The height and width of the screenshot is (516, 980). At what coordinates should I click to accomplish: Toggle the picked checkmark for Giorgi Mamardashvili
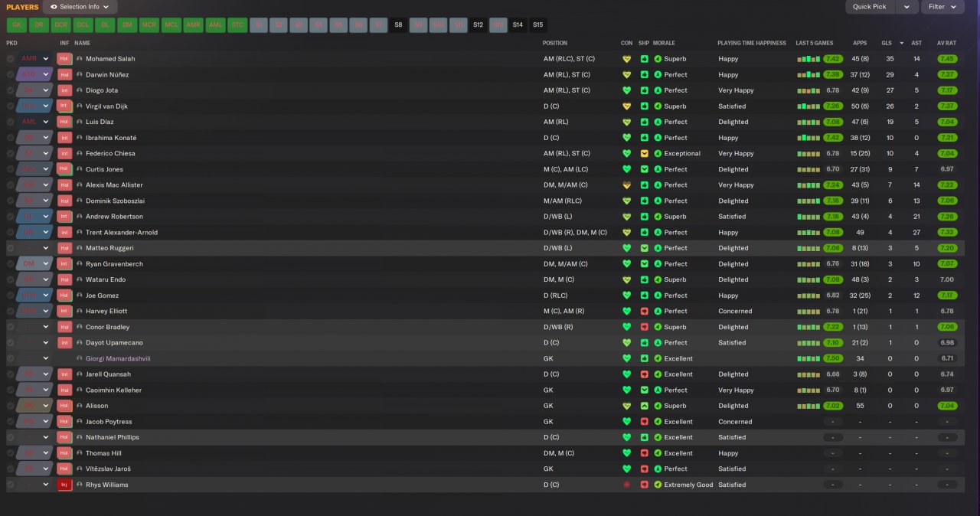click(x=11, y=359)
